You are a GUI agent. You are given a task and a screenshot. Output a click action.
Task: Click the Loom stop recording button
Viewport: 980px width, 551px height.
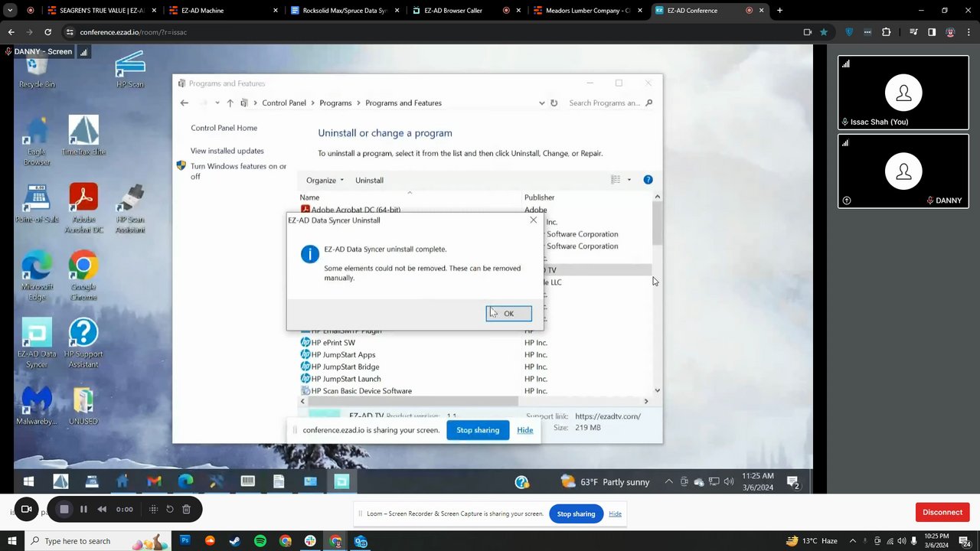(x=64, y=509)
